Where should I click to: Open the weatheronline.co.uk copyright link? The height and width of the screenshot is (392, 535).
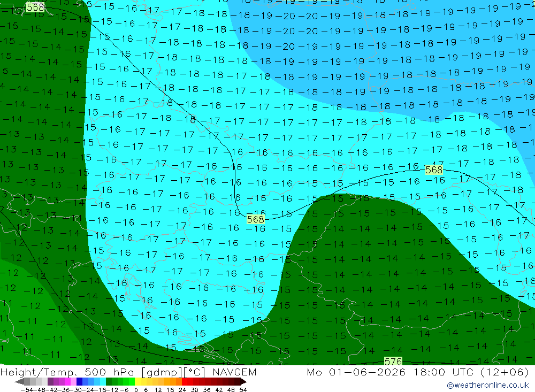point(488,385)
